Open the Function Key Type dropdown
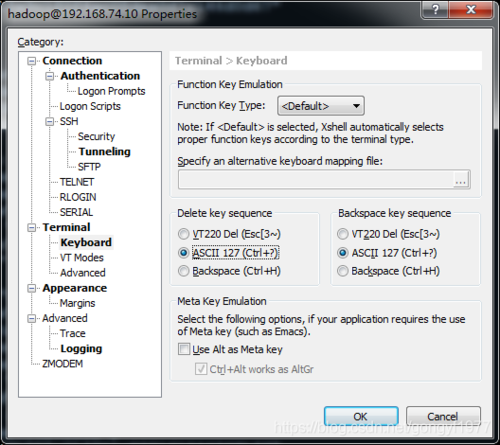The width and height of the screenshot is (500, 445). (x=321, y=106)
